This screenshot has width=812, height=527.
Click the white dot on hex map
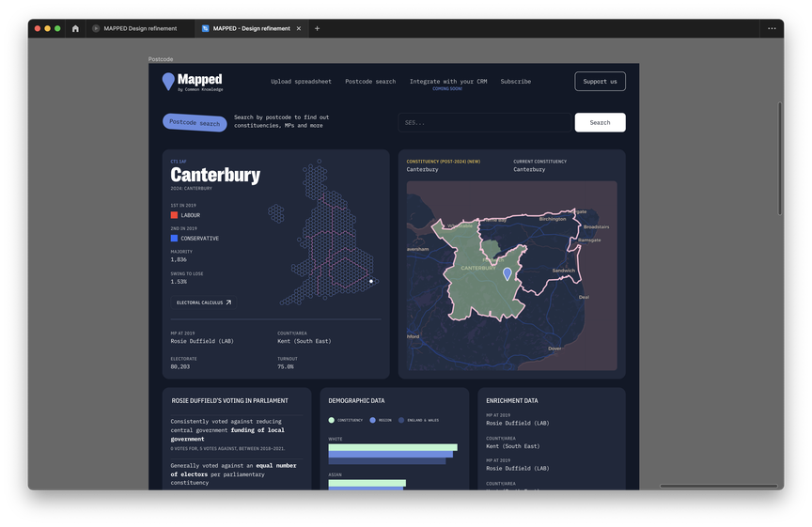(371, 281)
